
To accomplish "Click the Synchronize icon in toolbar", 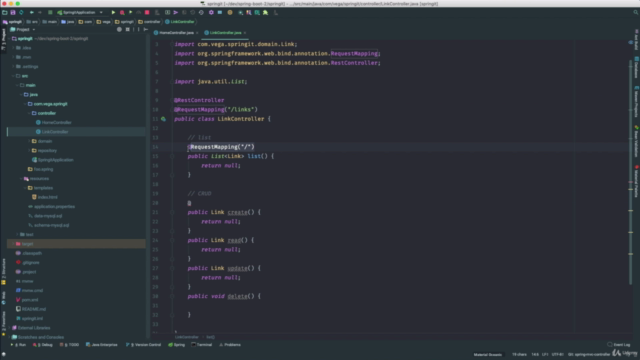I will click(x=21, y=13).
